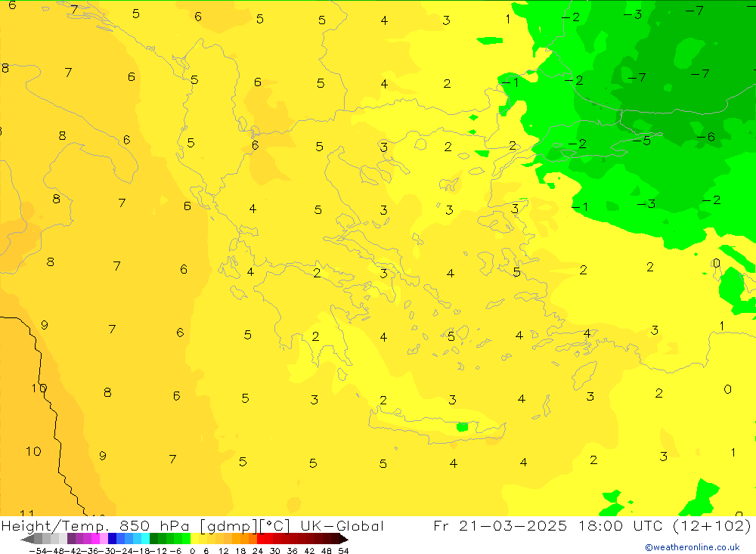
Task: Click the UK-Global model name
Action: click(342, 526)
